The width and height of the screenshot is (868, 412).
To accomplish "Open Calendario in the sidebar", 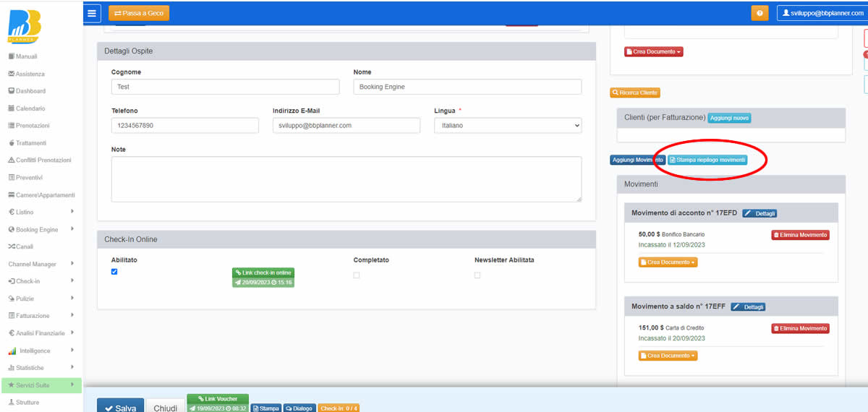I will pos(30,108).
